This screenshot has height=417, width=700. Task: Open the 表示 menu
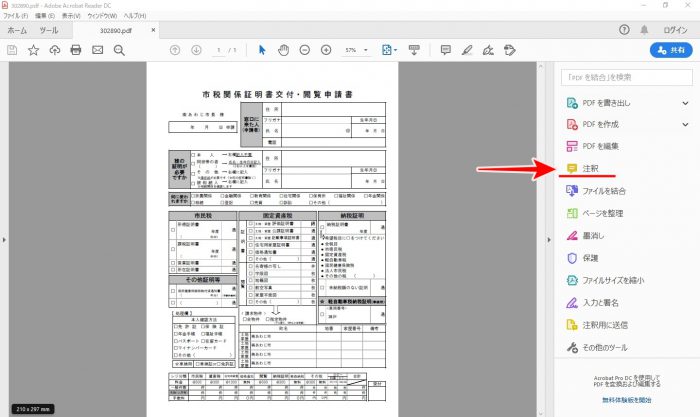(71, 16)
